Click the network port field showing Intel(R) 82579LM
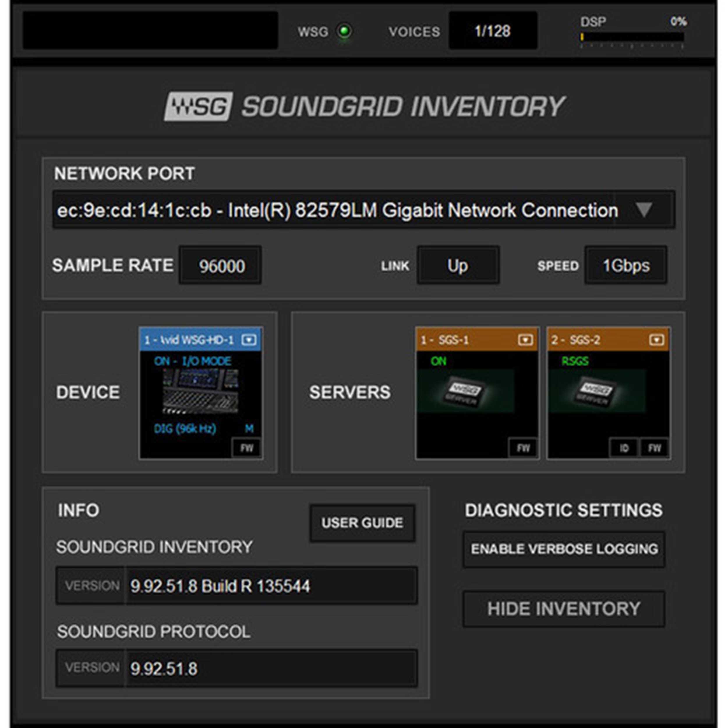728x728 pixels. [363, 210]
